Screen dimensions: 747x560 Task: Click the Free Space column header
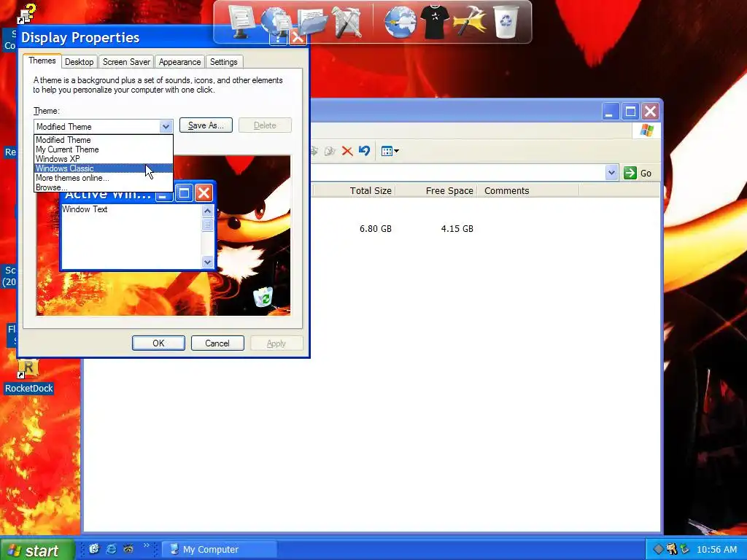[x=436, y=190]
